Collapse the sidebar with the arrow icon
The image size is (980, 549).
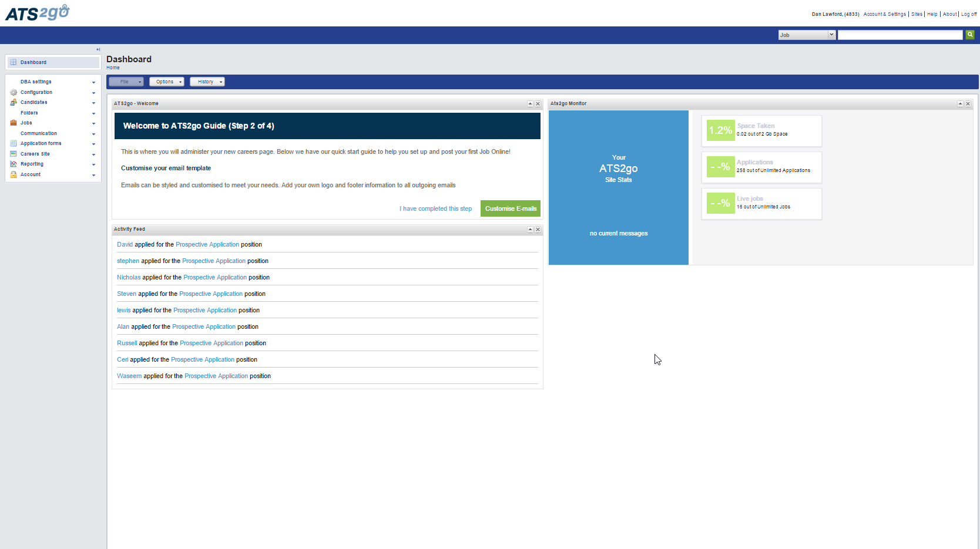[98, 49]
